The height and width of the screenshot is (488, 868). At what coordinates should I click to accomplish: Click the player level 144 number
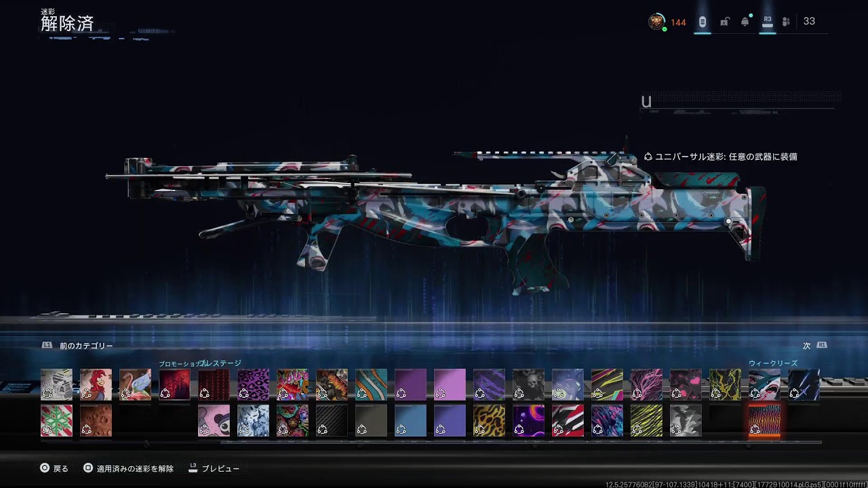coord(678,22)
